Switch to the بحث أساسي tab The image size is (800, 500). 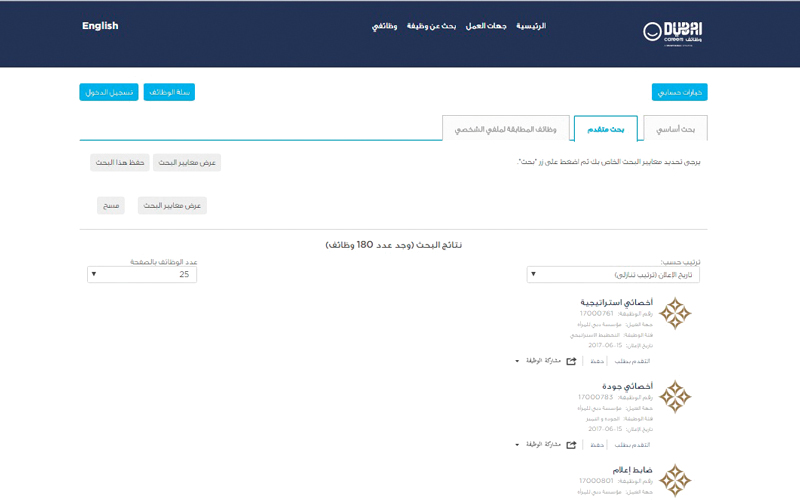pos(677,129)
